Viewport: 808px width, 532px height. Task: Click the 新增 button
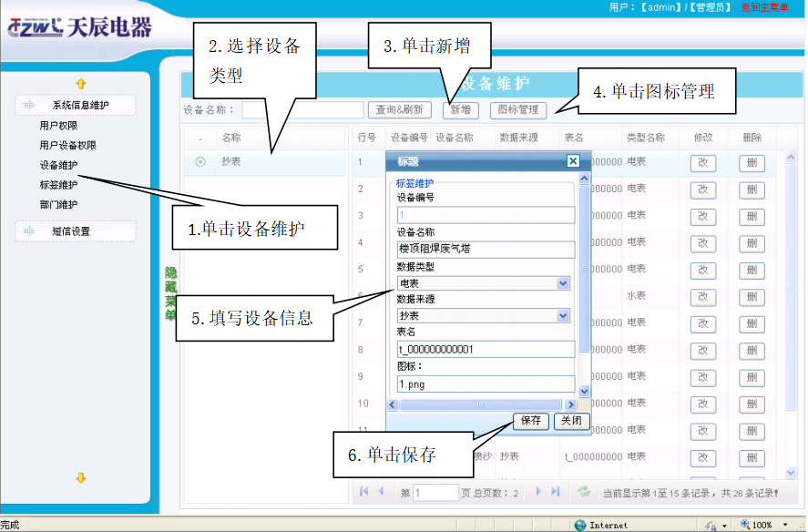(461, 110)
